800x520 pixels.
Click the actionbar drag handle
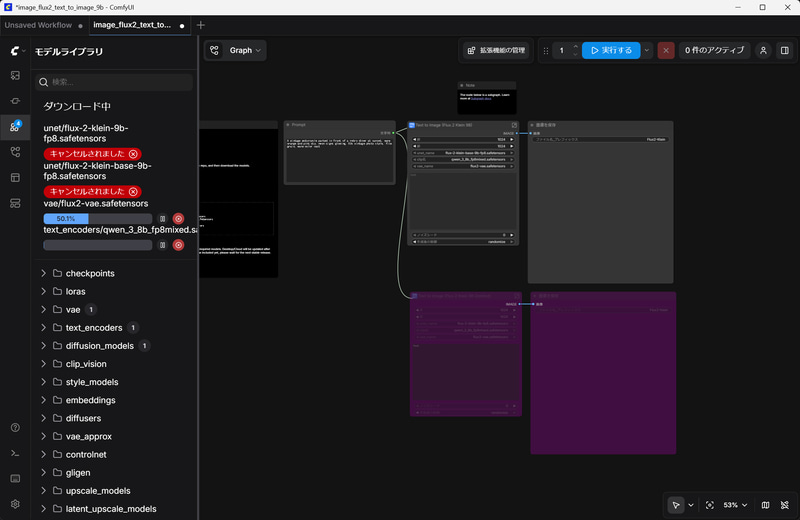click(x=546, y=51)
